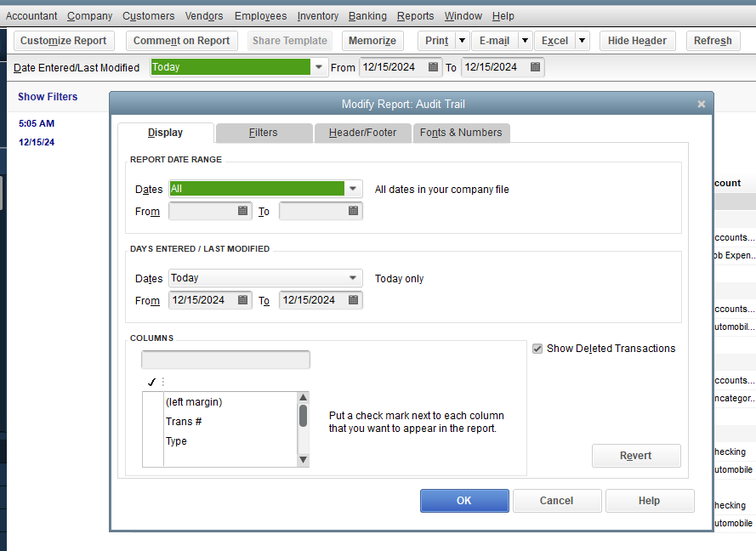
Task: Click the Show Filters link
Action: pos(48,96)
